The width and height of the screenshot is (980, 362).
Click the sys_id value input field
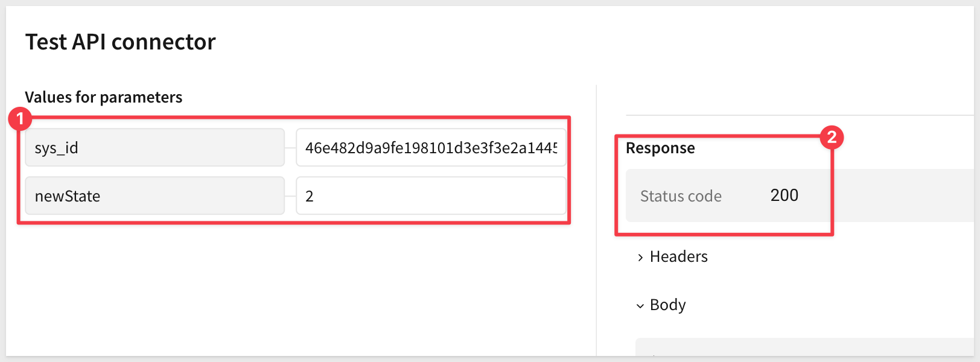pos(431,148)
